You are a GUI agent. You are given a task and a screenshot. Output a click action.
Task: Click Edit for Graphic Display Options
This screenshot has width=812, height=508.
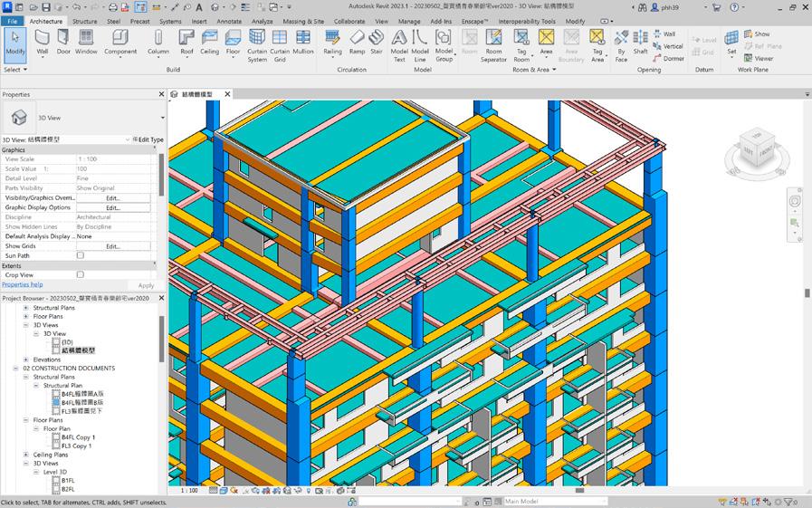click(113, 207)
